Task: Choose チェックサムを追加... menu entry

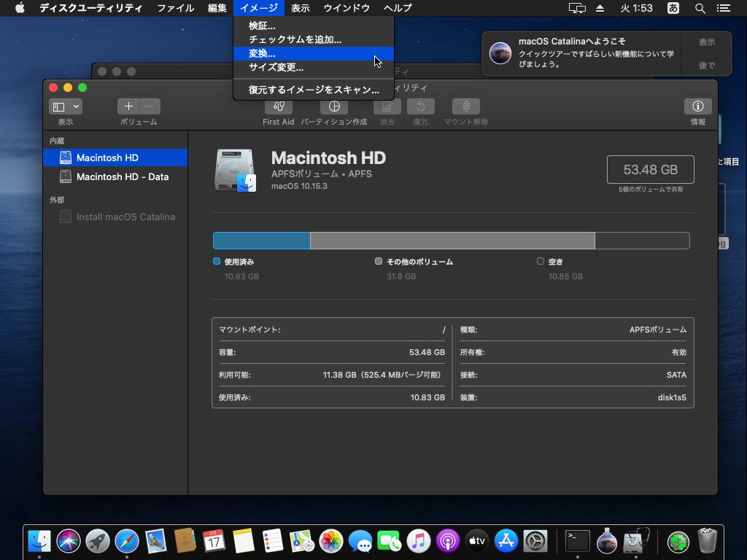Action: pyautogui.click(x=314, y=39)
